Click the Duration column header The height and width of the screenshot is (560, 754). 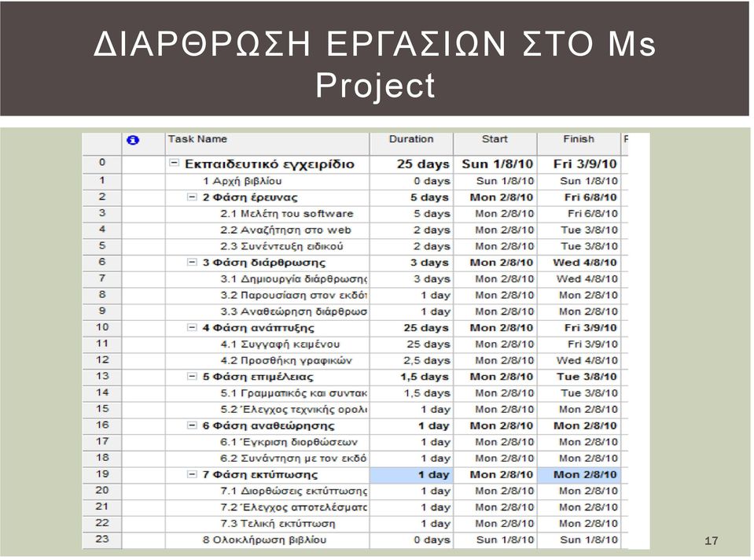pos(411,143)
